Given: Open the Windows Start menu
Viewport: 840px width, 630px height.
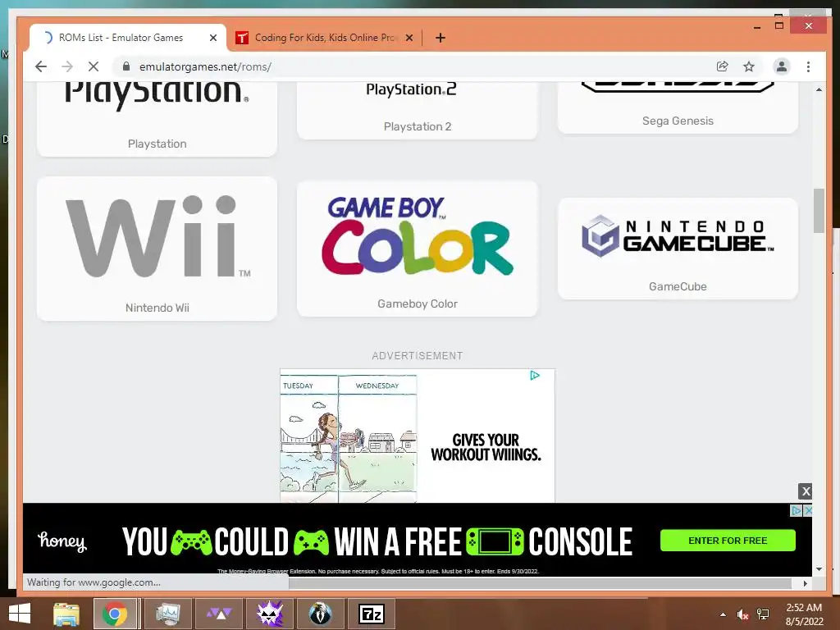Looking at the screenshot, I should click(x=20, y=614).
